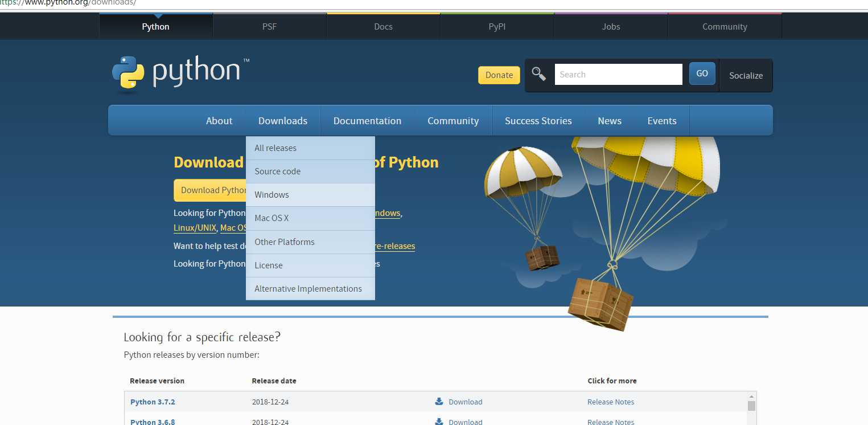
Task: Open the Python tab in top bar
Action: click(x=156, y=26)
